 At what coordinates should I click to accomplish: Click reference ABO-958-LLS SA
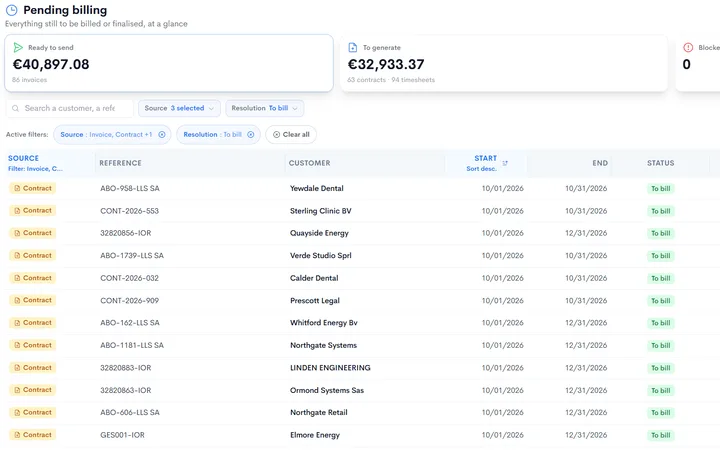pos(130,188)
